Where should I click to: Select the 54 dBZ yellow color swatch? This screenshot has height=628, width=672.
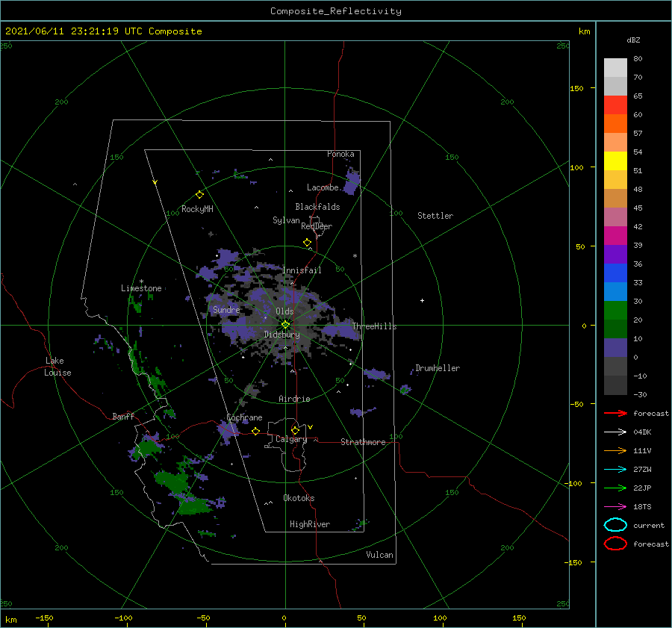(x=615, y=161)
